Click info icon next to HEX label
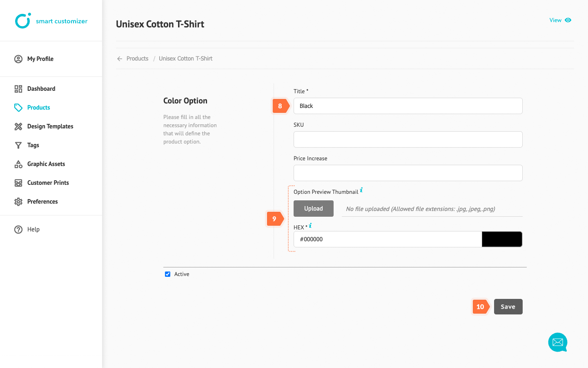Image resolution: width=588 pixels, height=368 pixels. [310, 225]
